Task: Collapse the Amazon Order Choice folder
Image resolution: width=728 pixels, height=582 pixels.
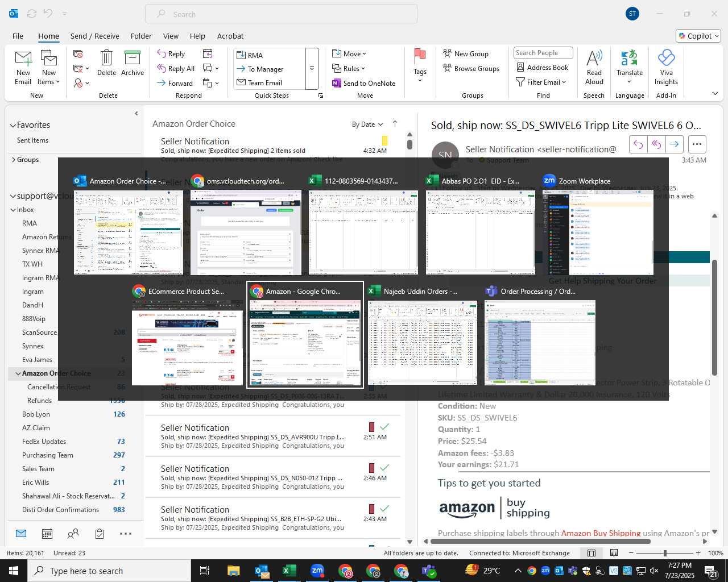Action: pos(18,373)
